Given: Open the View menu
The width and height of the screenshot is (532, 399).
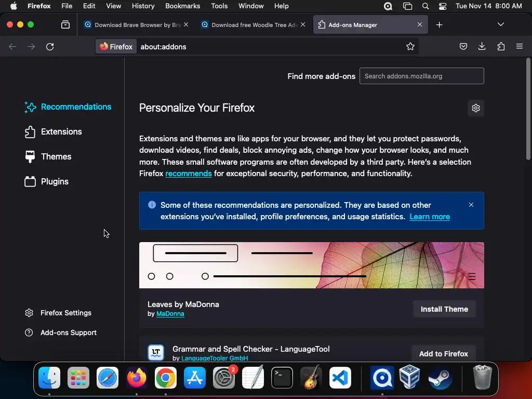Looking at the screenshot, I should click(113, 6).
